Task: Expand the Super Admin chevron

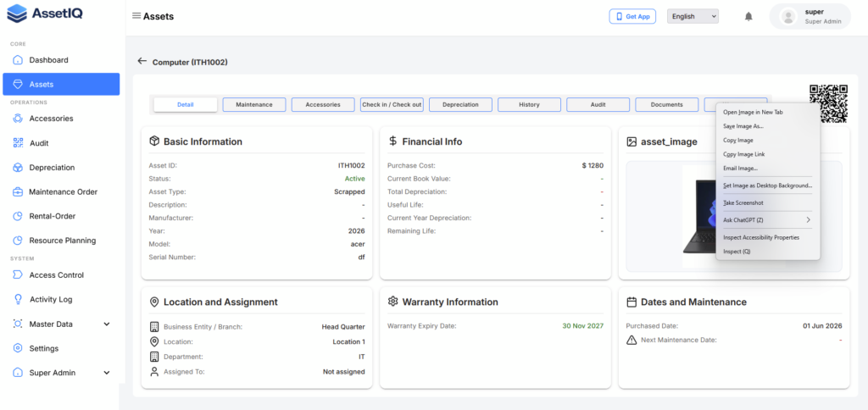Action: [107, 373]
